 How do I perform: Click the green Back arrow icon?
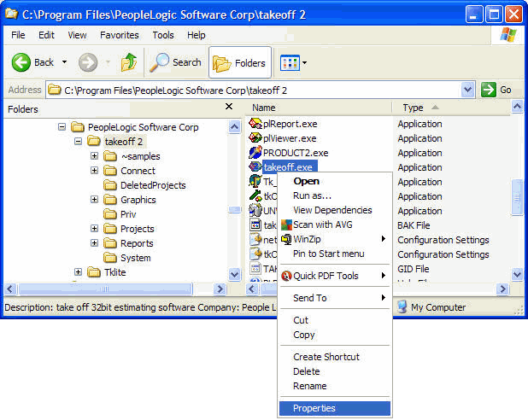coord(21,62)
